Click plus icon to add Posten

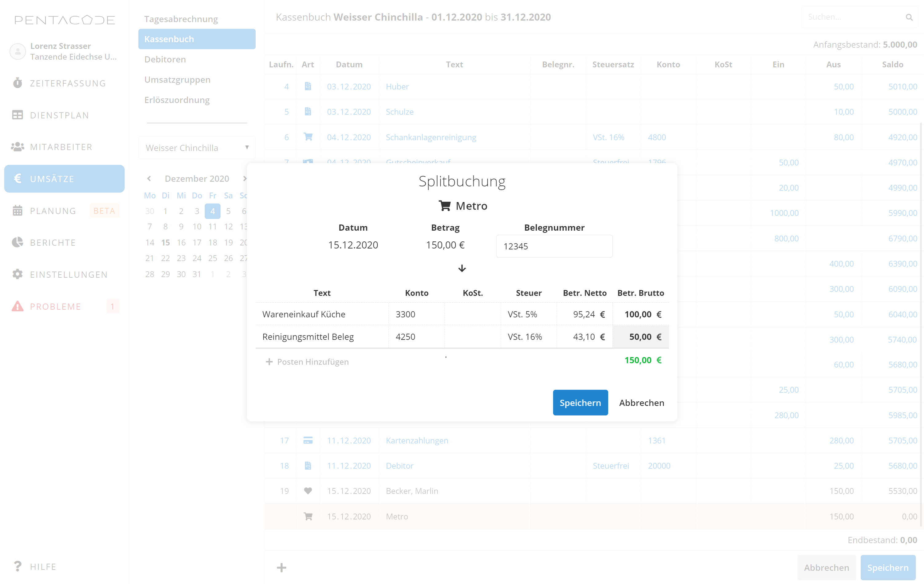pos(269,362)
